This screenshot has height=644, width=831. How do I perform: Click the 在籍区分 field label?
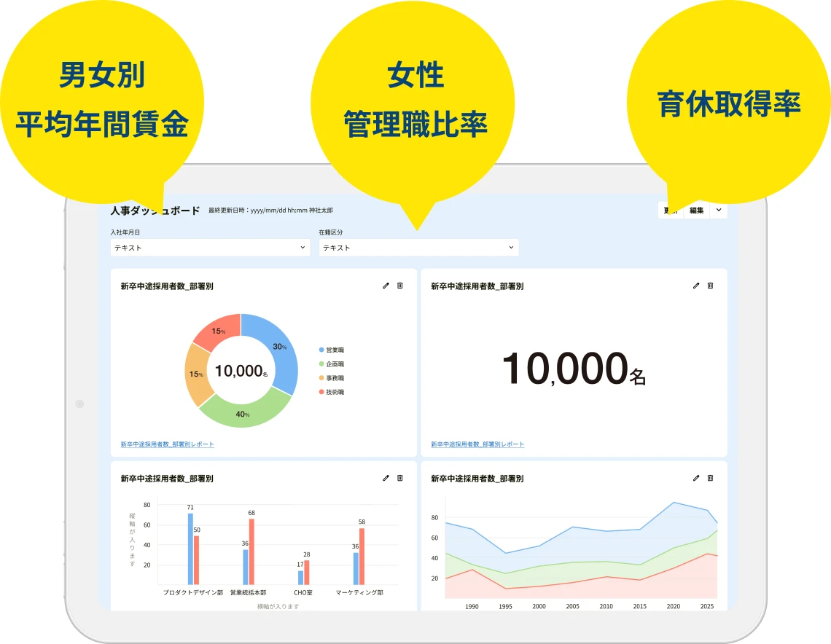(331, 232)
